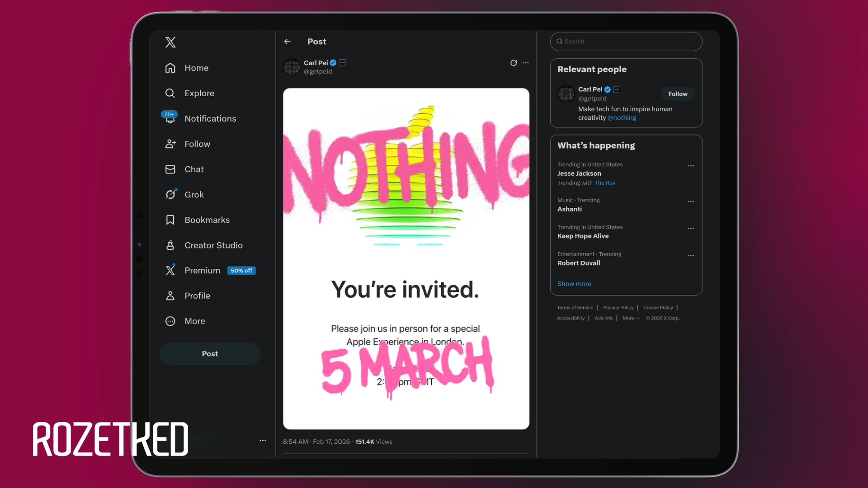Open the Nothing invitation image
Image resolution: width=868 pixels, height=488 pixels.
pos(406,258)
